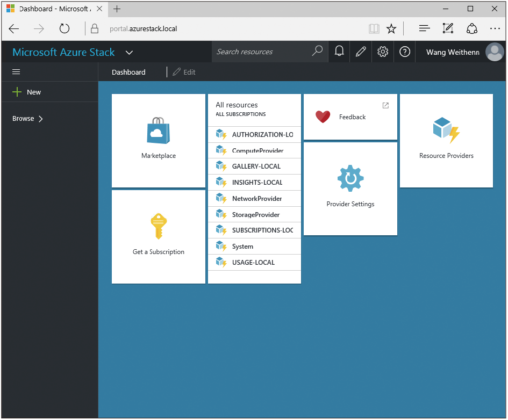Click the Edit dashboard button
Image resolution: width=508 pixels, height=420 pixels.
click(184, 72)
